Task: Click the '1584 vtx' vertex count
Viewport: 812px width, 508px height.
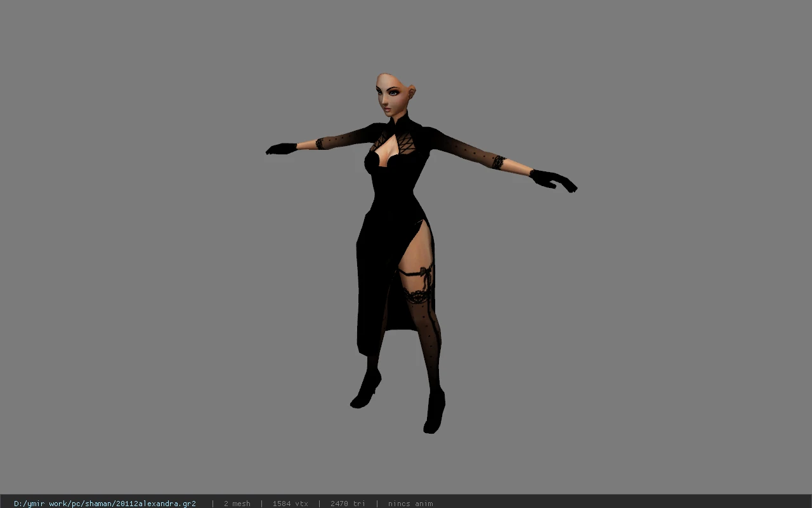Action: (290, 504)
